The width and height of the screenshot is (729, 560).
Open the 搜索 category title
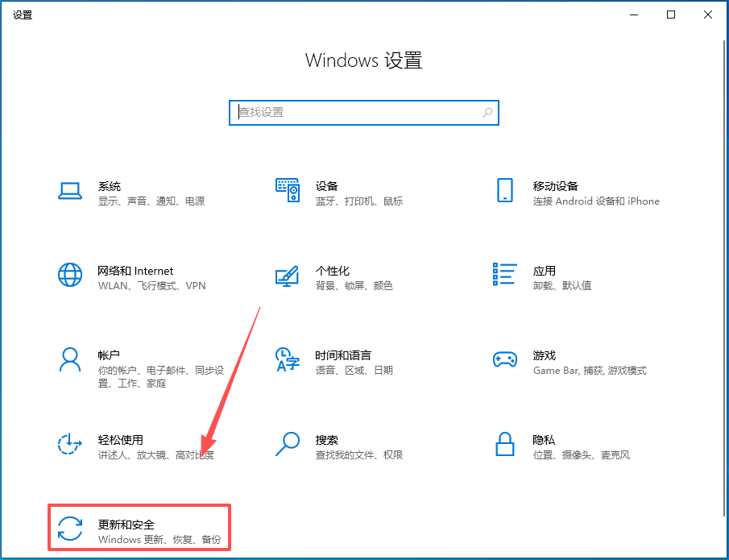tap(326, 440)
